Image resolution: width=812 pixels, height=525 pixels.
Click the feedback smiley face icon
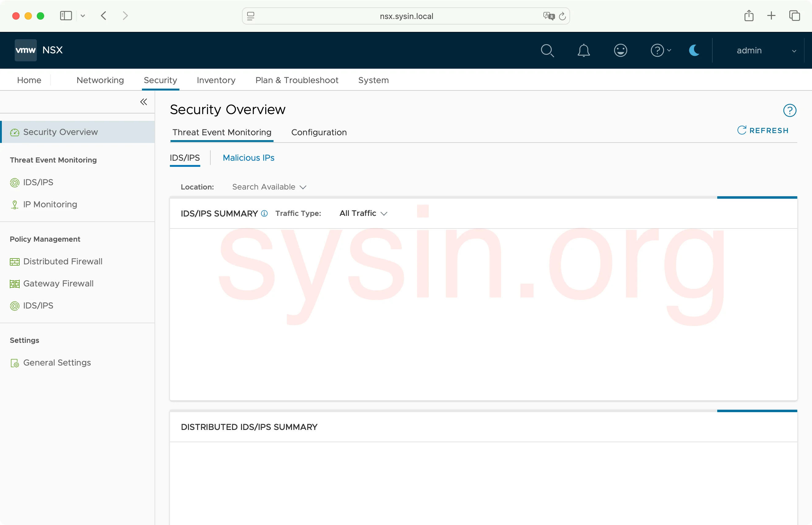click(620, 51)
